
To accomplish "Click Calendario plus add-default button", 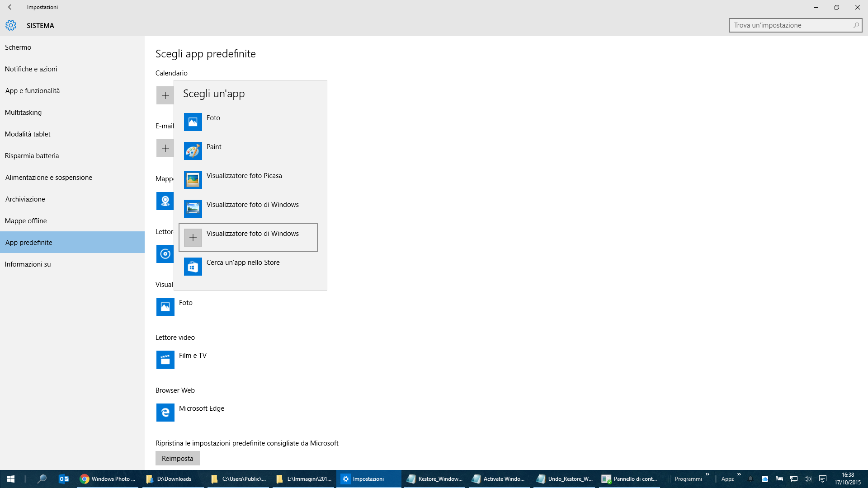I will click(165, 95).
